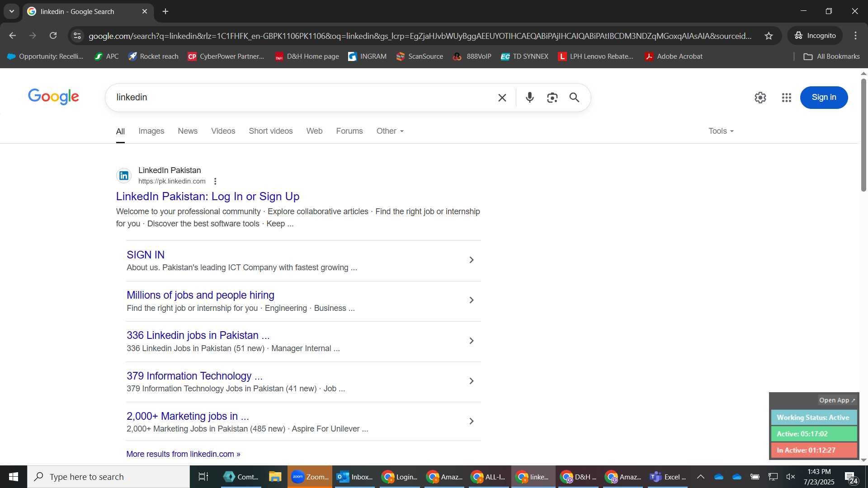868x488 pixels.
Task: Switch to Images results tab
Action: coord(151,131)
